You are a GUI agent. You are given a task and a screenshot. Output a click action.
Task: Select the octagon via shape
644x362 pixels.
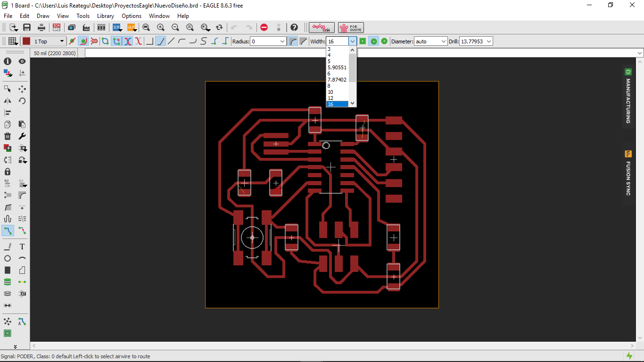pyautogui.click(x=384, y=41)
